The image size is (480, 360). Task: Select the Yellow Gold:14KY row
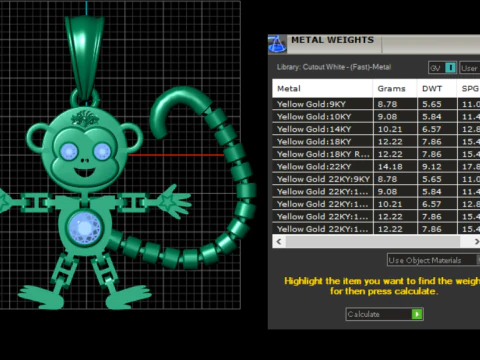click(x=376, y=129)
